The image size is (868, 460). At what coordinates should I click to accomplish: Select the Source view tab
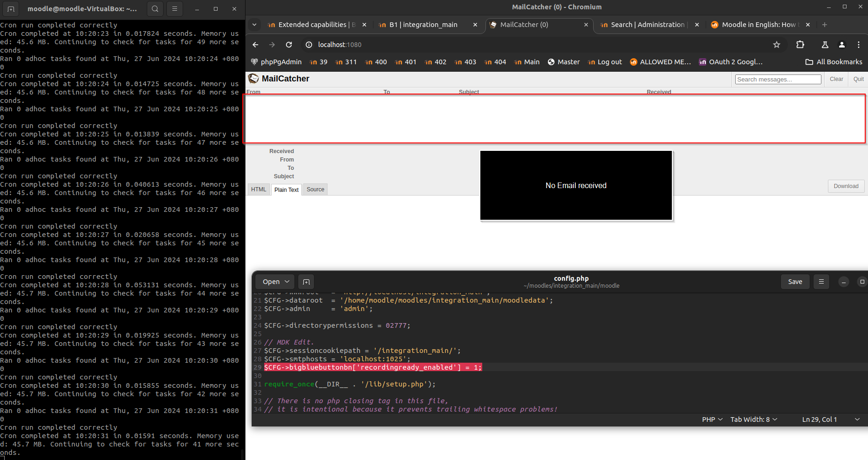click(x=315, y=189)
